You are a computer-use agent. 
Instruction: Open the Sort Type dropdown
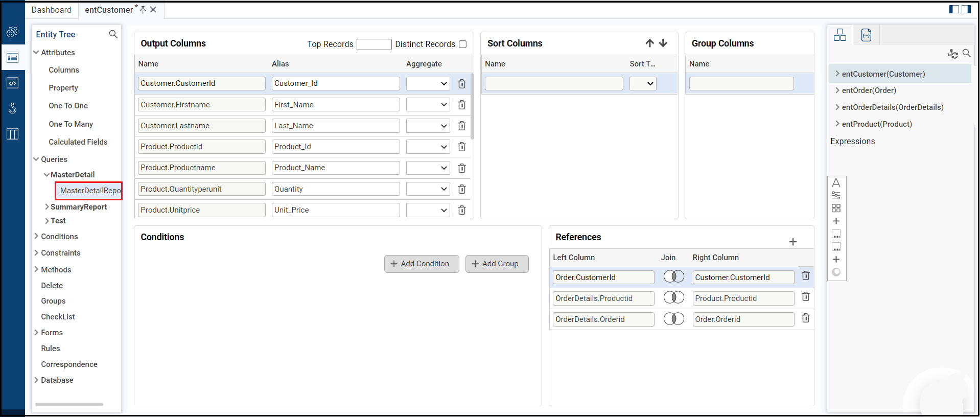[x=643, y=84]
